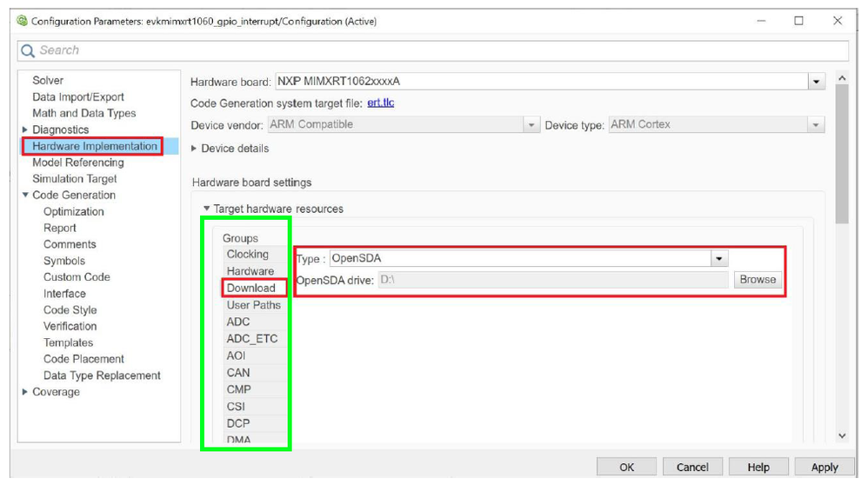
Task: Open Math and Data Types
Action: tap(84, 113)
